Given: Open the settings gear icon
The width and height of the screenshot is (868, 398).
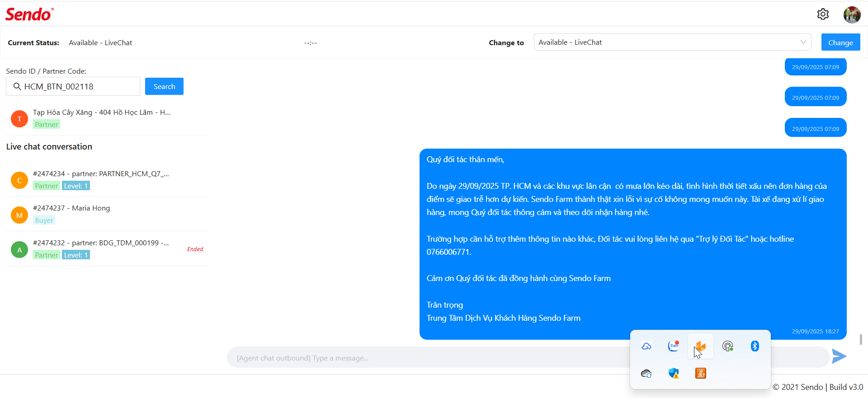Looking at the screenshot, I should pos(823,14).
